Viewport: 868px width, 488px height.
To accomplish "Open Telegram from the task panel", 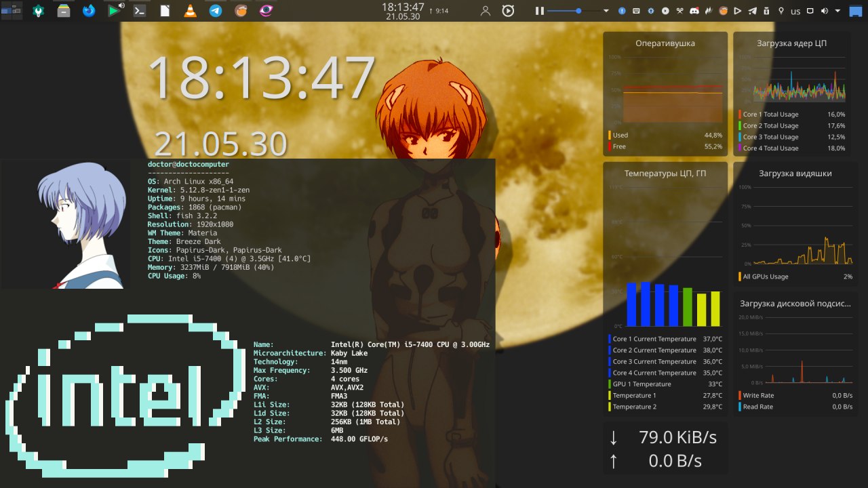I will click(216, 11).
